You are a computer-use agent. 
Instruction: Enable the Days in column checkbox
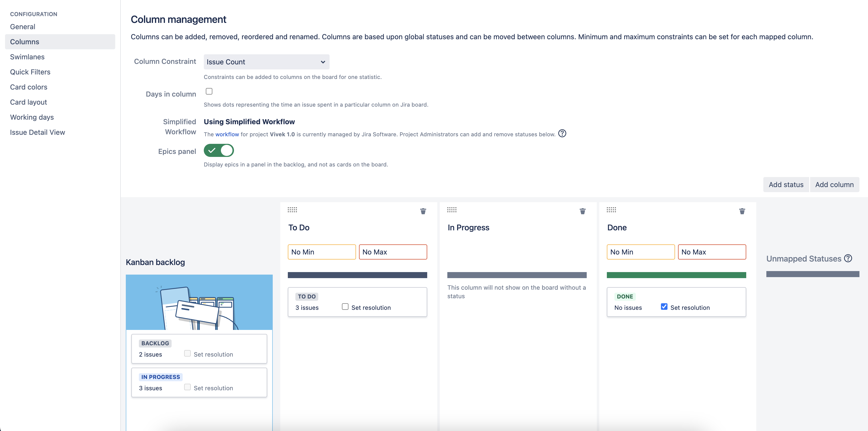pyautogui.click(x=209, y=91)
